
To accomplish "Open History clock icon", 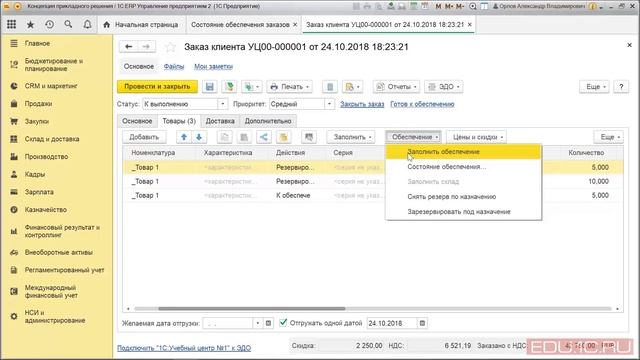I will 49,24.
